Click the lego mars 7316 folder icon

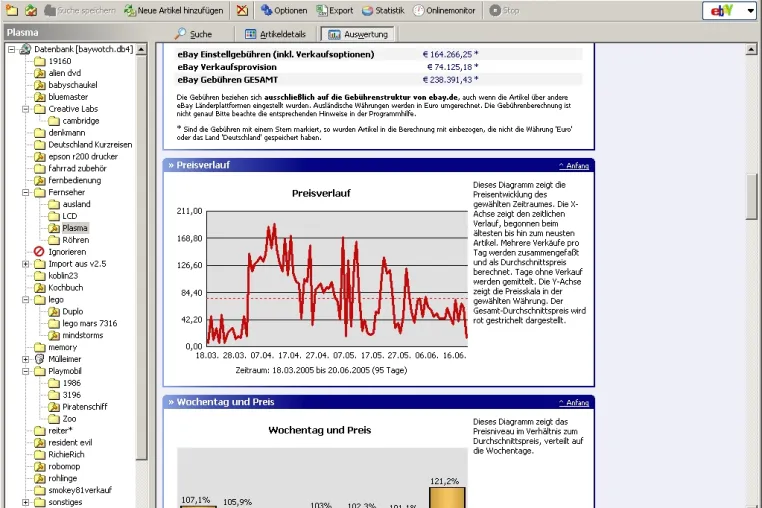54,323
